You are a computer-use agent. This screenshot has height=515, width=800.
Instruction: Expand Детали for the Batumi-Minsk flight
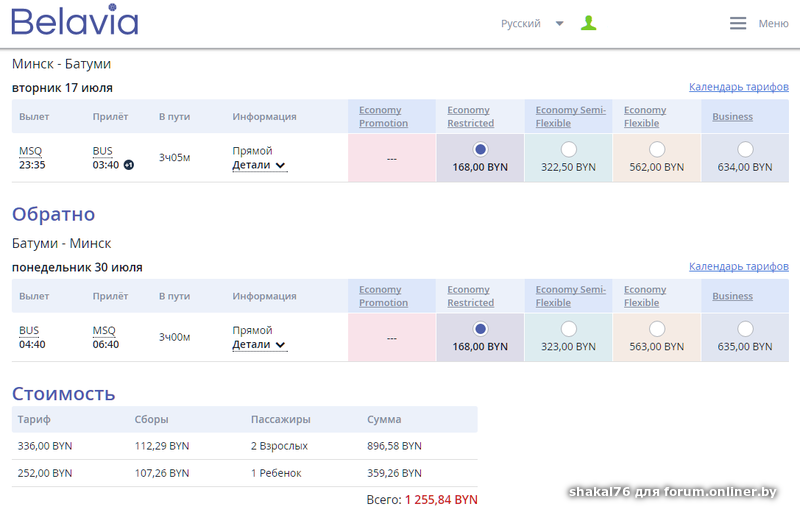click(259, 345)
